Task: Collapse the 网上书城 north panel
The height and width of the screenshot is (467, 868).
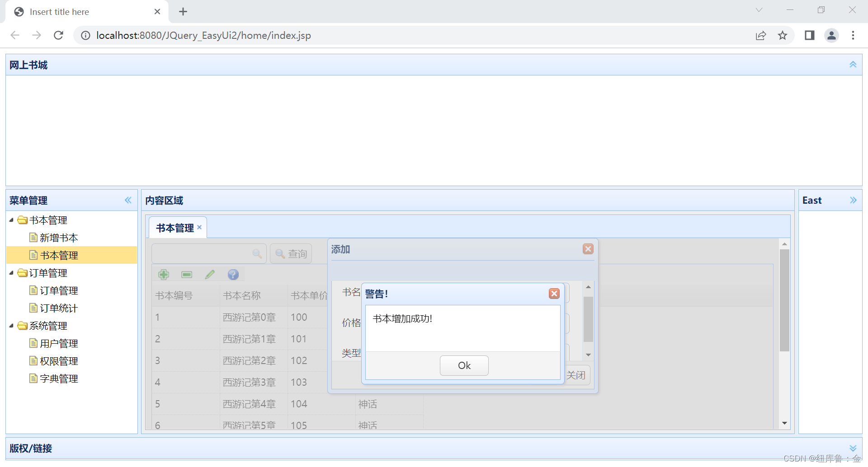Action: tap(853, 65)
